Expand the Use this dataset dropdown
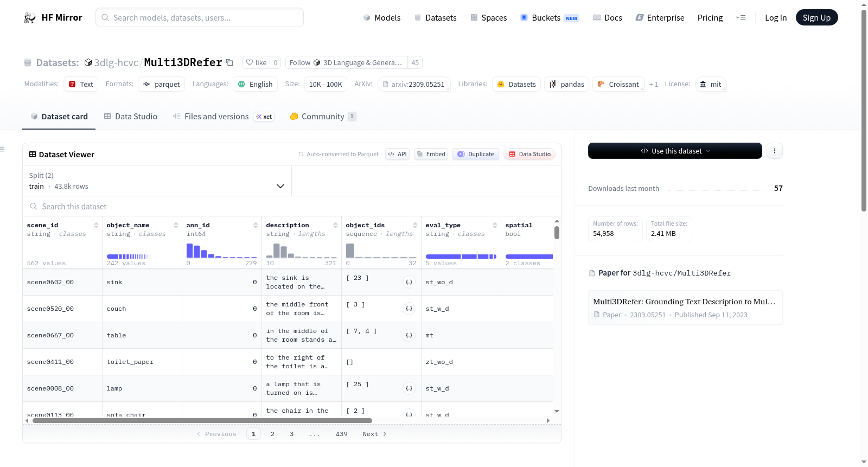 point(675,151)
